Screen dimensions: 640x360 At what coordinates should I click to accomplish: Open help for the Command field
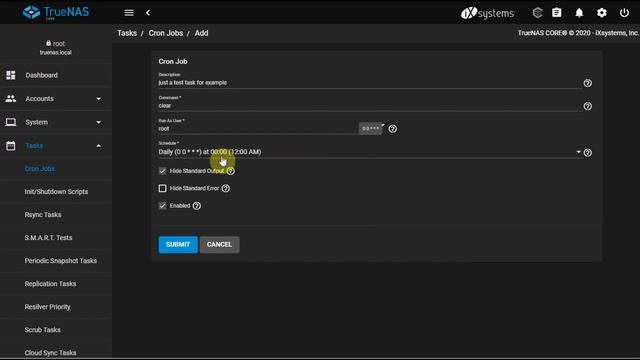(587, 106)
